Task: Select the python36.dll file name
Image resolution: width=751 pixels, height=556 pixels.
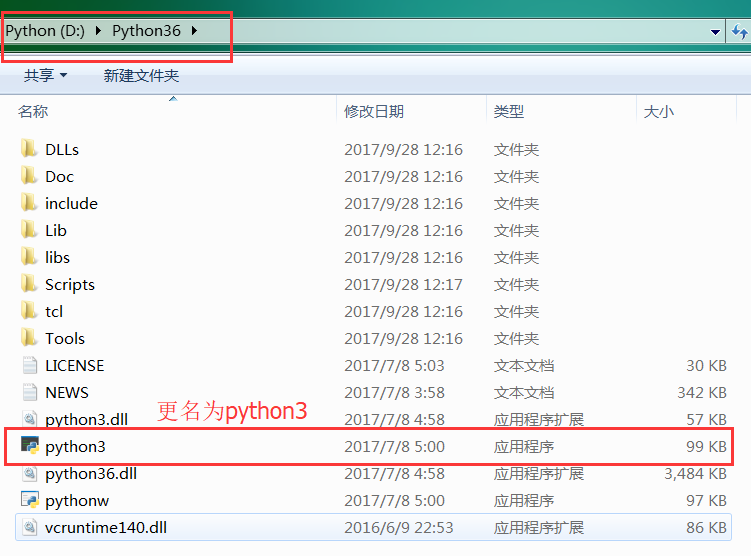Action: pyautogui.click(x=91, y=474)
